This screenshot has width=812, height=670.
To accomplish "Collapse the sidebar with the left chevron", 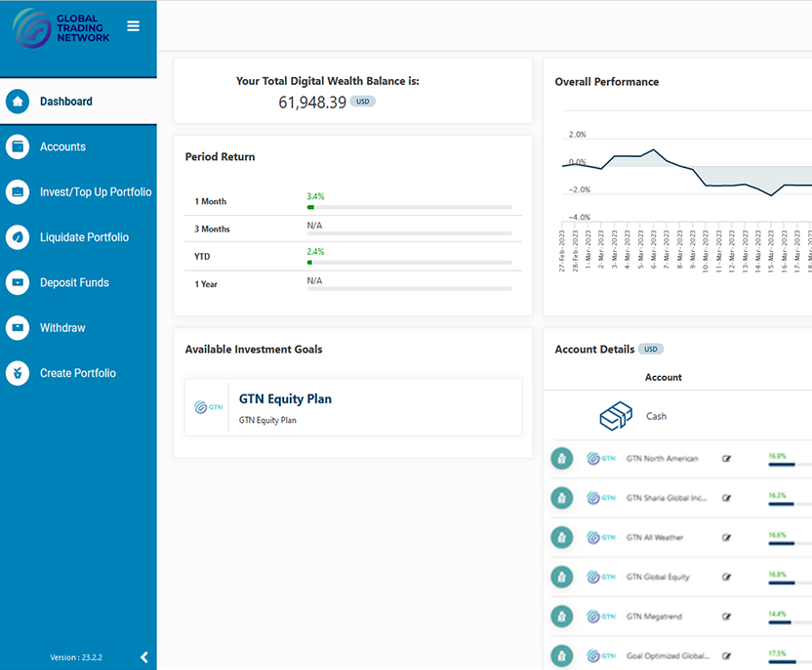I will coord(144,657).
